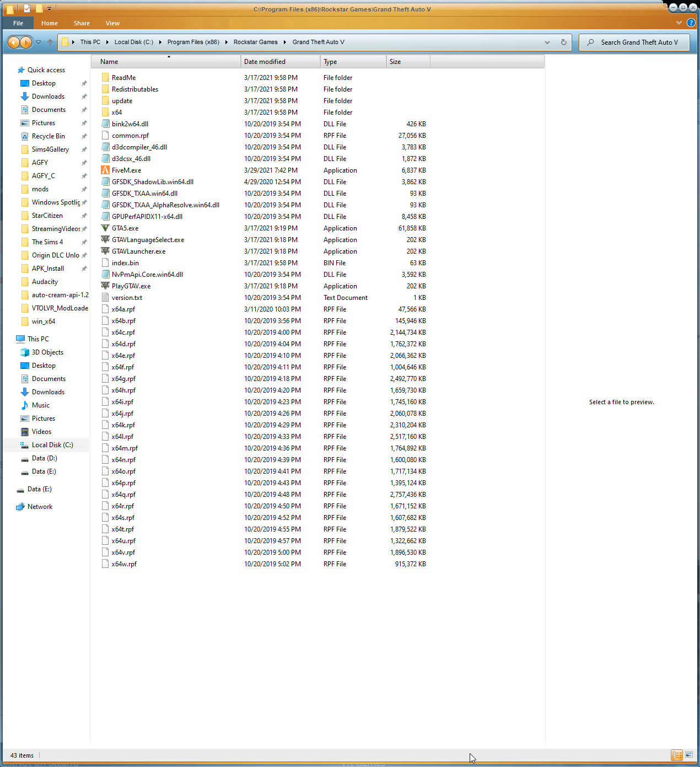Select the Redistributables folder name
Screen dimensions: 700x767
[x=135, y=89]
